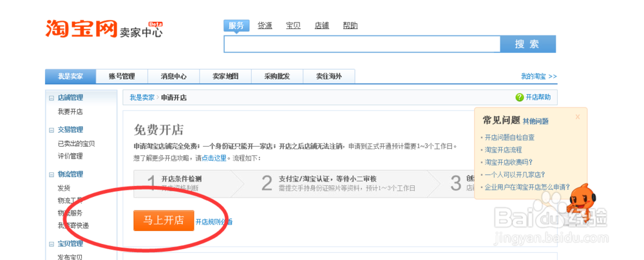
Task: Click step 1 开店条件检测
Action: tap(182, 179)
